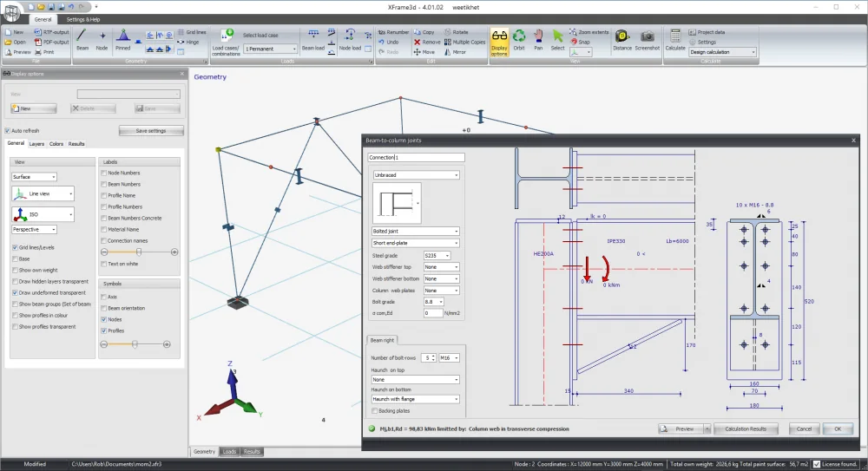Click Remove with red X
Viewport: 868px width, 471px height.
coord(427,42)
